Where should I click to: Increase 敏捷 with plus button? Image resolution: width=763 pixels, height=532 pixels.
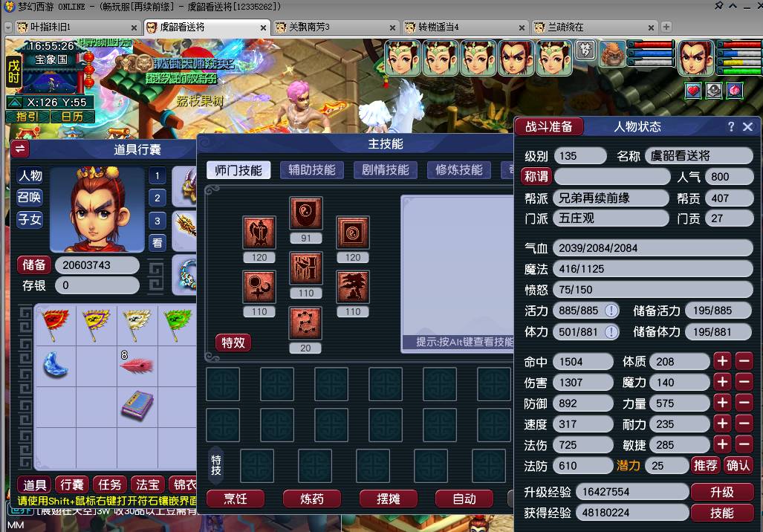(723, 444)
